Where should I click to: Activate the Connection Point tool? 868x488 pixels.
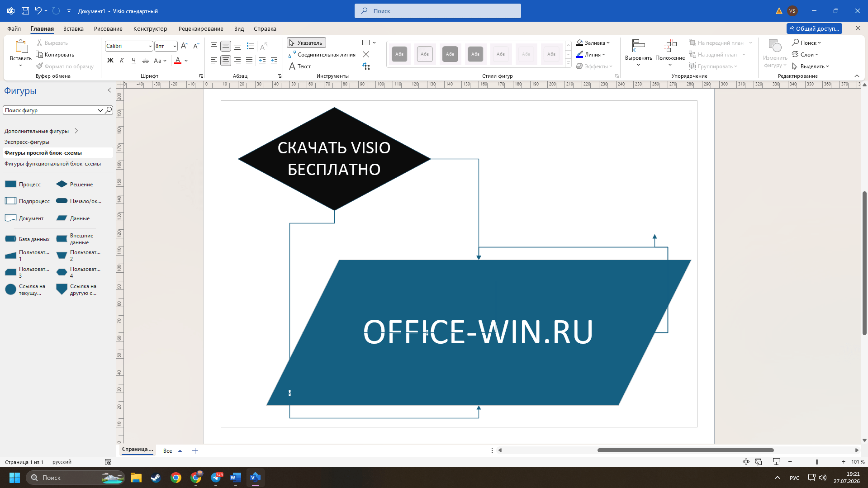click(x=366, y=55)
